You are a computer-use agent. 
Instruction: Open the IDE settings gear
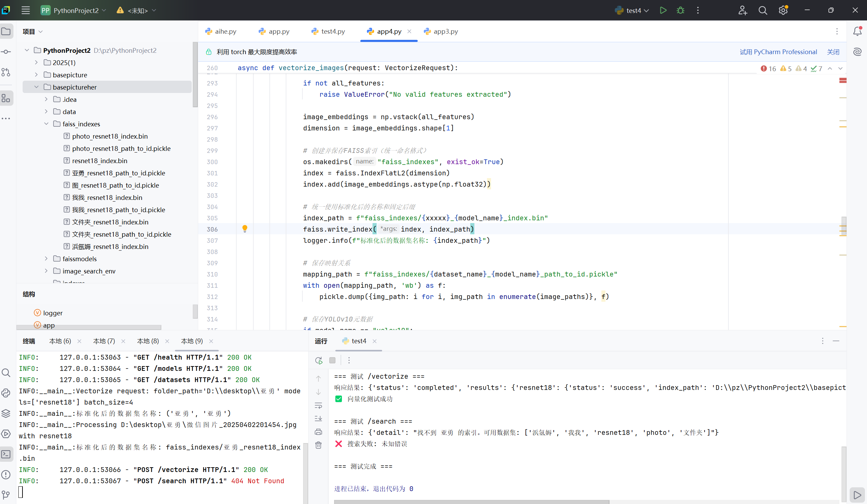pos(783,10)
